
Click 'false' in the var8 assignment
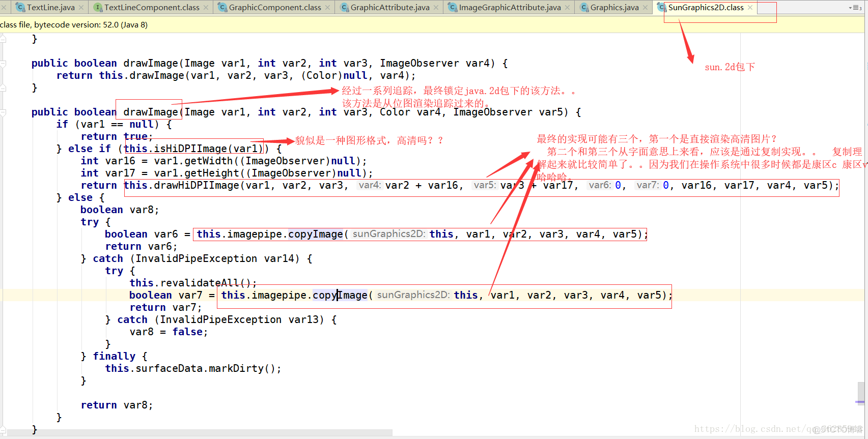point(187,332)
